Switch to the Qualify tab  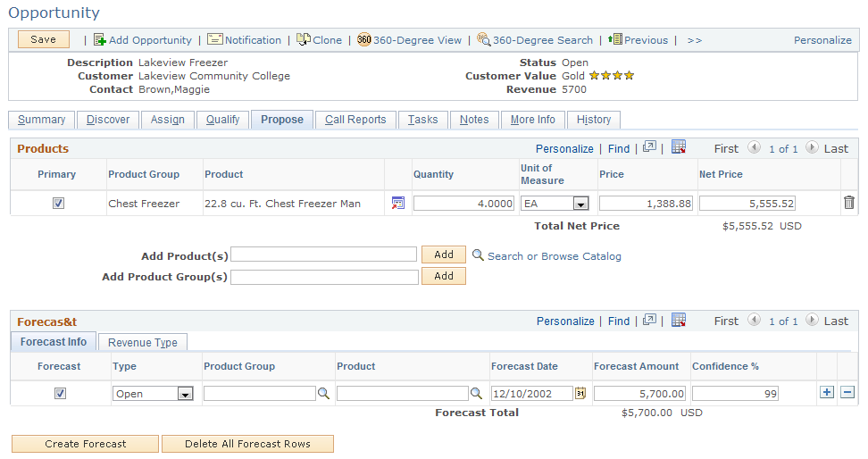[x=222, y=120]
